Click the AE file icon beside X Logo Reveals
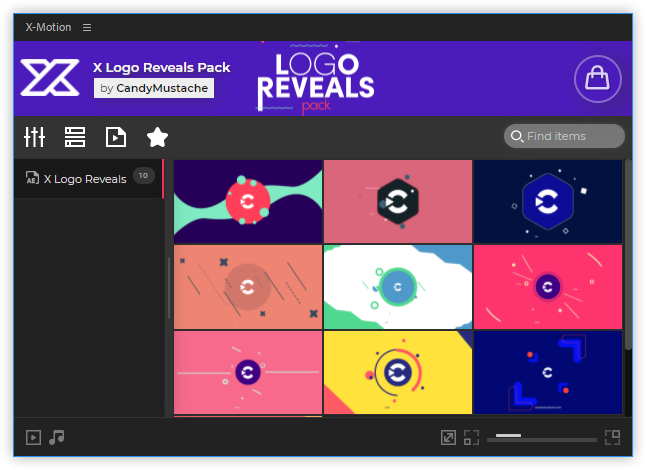 point(32,178)
